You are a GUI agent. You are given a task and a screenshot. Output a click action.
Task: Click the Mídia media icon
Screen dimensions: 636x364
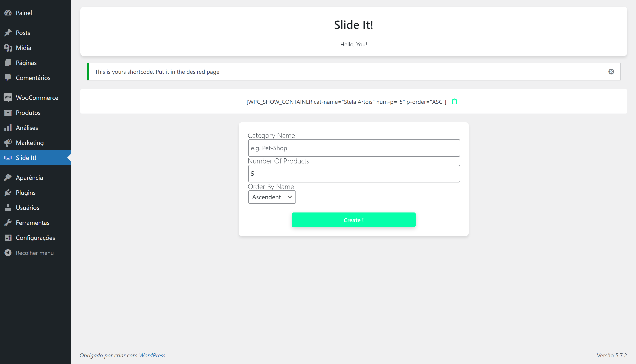click(8, 48)
